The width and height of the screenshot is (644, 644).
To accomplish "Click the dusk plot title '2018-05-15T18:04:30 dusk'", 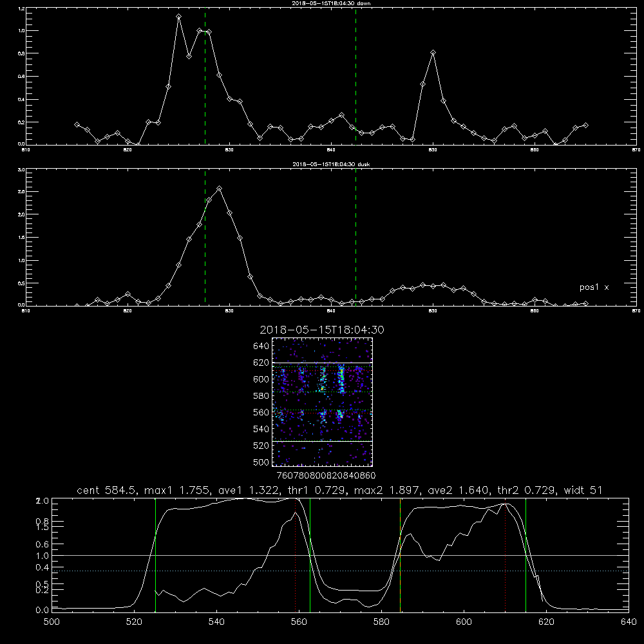I will point(331,164).
